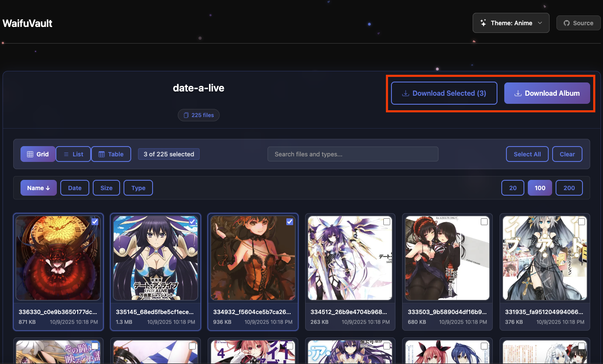
Task: Open thumbnail of 334512_26b9e4704b968 image
Action: (350, 258)
